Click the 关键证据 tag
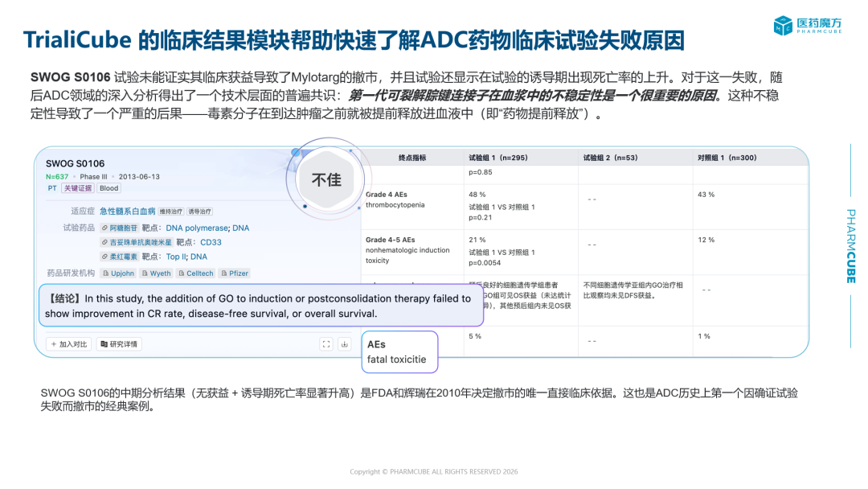Image resolution: width=868 pixels, height=489 pixels. [x=77, y=188]
